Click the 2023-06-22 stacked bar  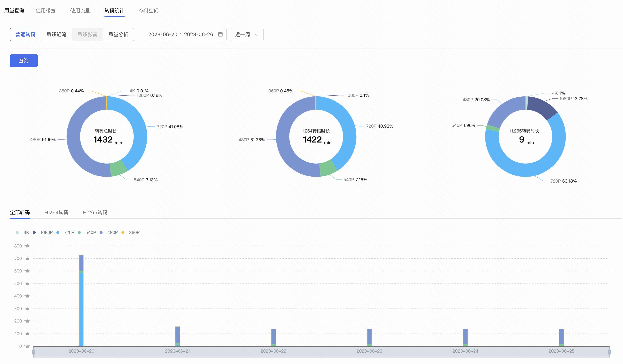(x=273, y=338)
